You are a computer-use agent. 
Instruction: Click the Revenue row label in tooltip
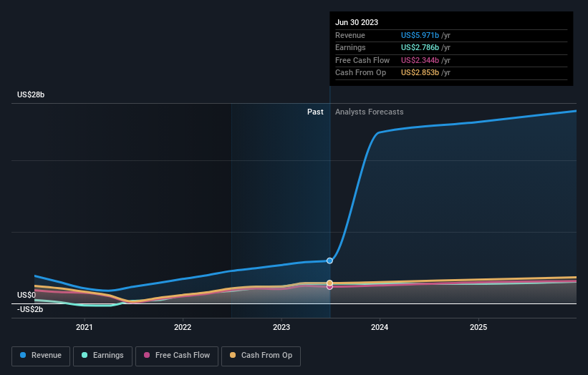[350, 35]
